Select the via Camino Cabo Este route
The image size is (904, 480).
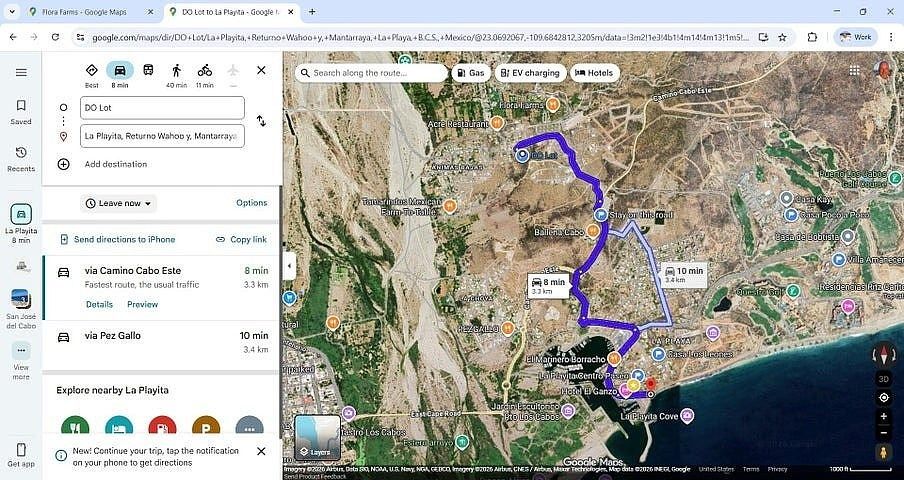[x=162, y=288]
